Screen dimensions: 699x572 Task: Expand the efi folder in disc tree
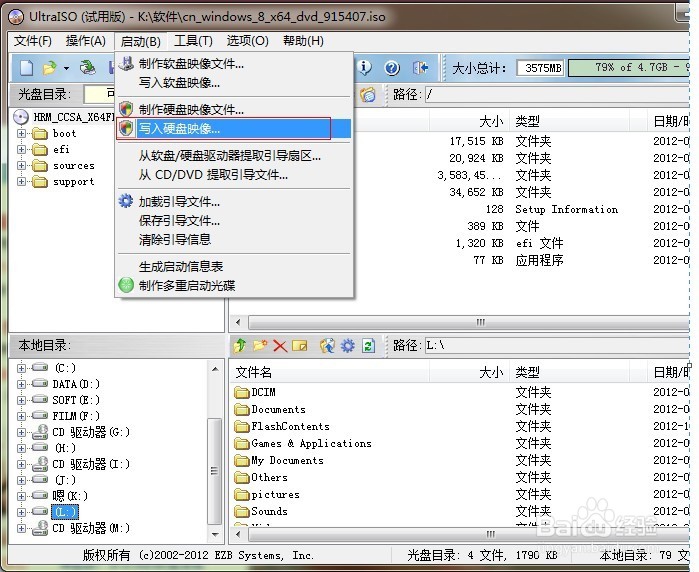(x=21, y=149)
